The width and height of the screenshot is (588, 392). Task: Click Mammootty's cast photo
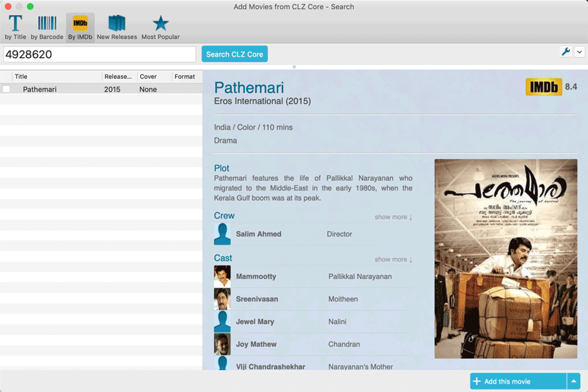[222, 276]
